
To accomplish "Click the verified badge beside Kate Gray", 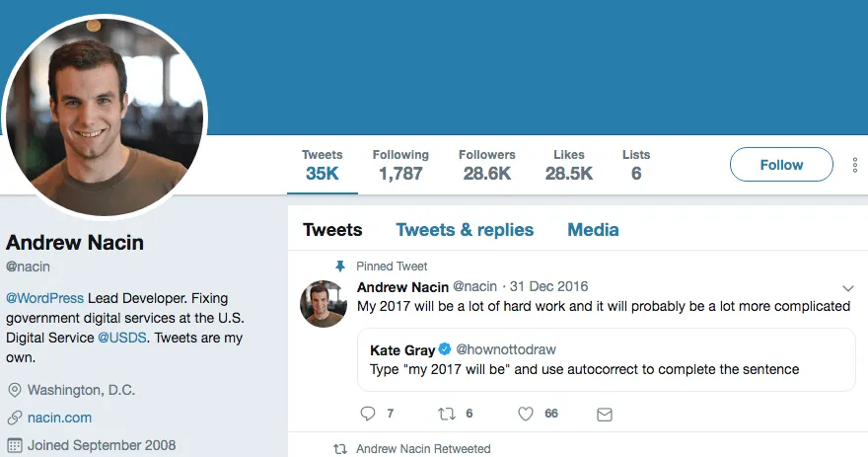I will (x=445, y=350).
